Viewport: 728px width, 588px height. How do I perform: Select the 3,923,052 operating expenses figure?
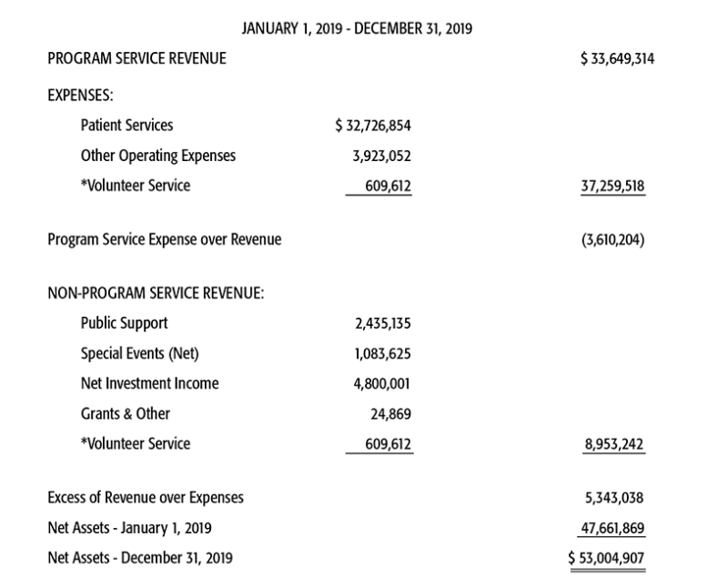tap(381, 156)
